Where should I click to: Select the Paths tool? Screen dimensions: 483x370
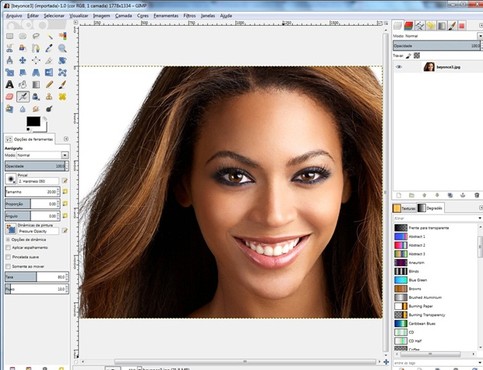coord(36,48)
